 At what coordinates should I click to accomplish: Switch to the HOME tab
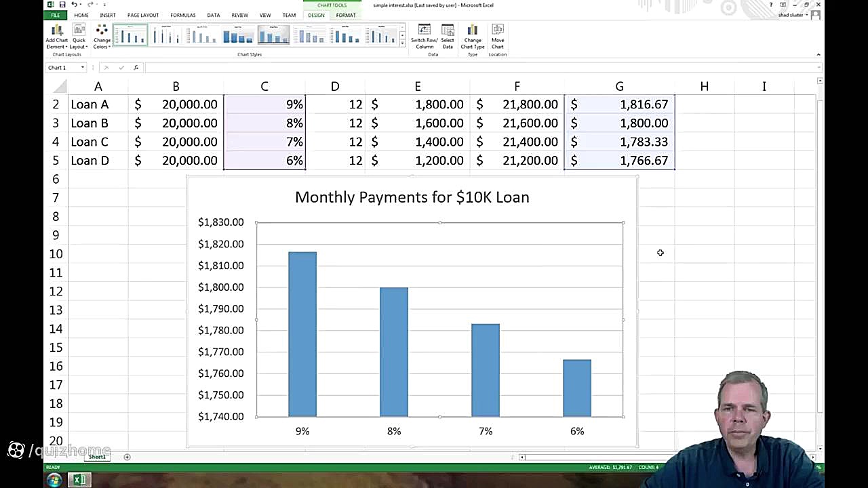pos(81,15)
